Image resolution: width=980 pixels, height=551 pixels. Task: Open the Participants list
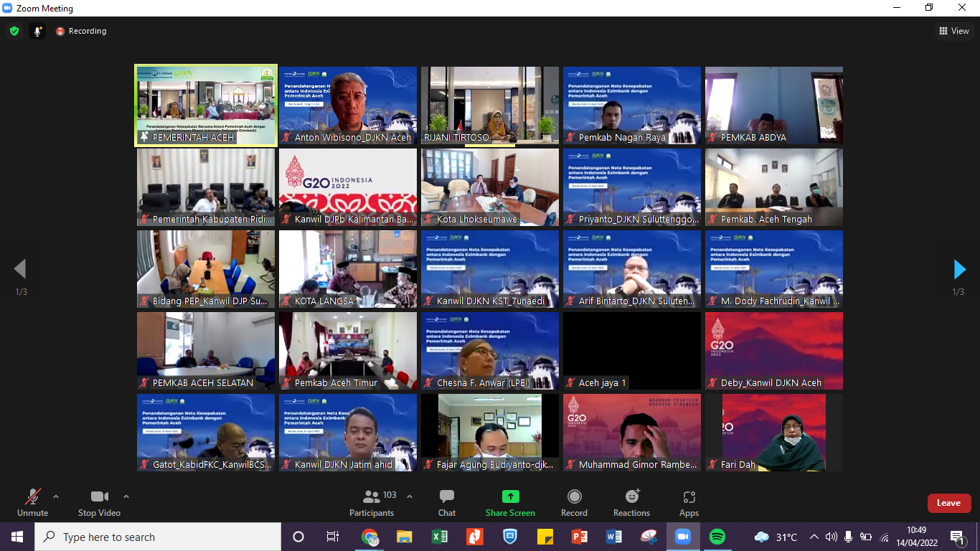pos(372,502)
